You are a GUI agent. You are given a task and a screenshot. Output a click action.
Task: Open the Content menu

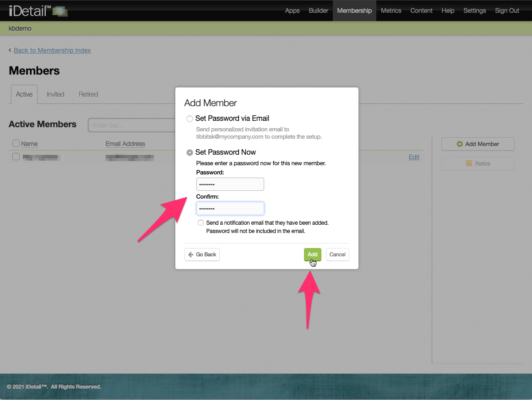coord(421,11)
